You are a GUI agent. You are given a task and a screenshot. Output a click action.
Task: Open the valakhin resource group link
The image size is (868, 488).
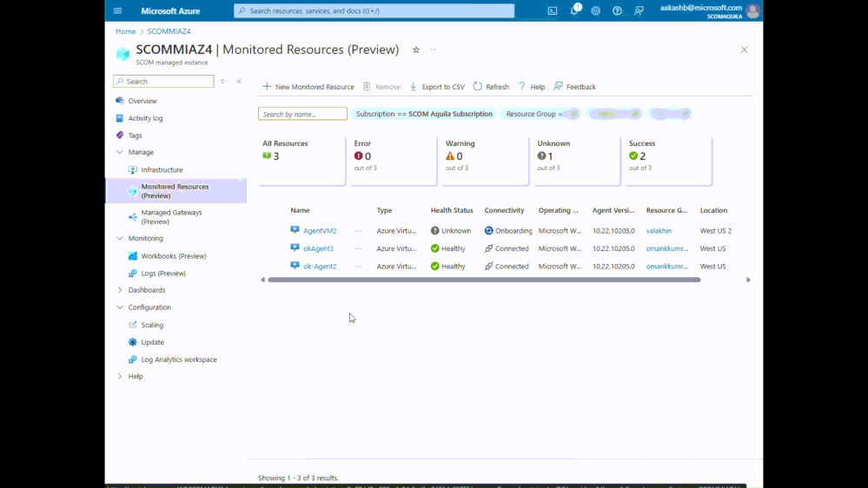pos(659,231)
